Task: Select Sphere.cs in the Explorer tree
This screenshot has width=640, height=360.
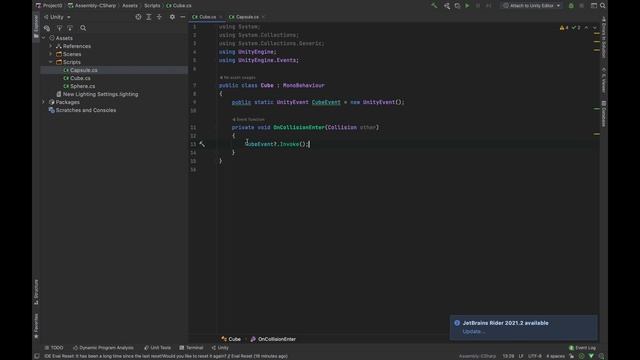Action: (x=82, y=86)
